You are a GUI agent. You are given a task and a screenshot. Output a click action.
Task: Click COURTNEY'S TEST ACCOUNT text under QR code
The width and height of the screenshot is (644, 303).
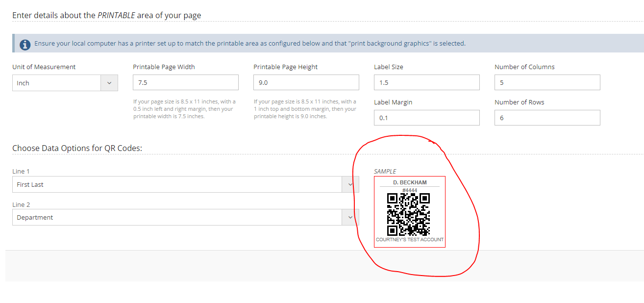(x=409, y=240)
